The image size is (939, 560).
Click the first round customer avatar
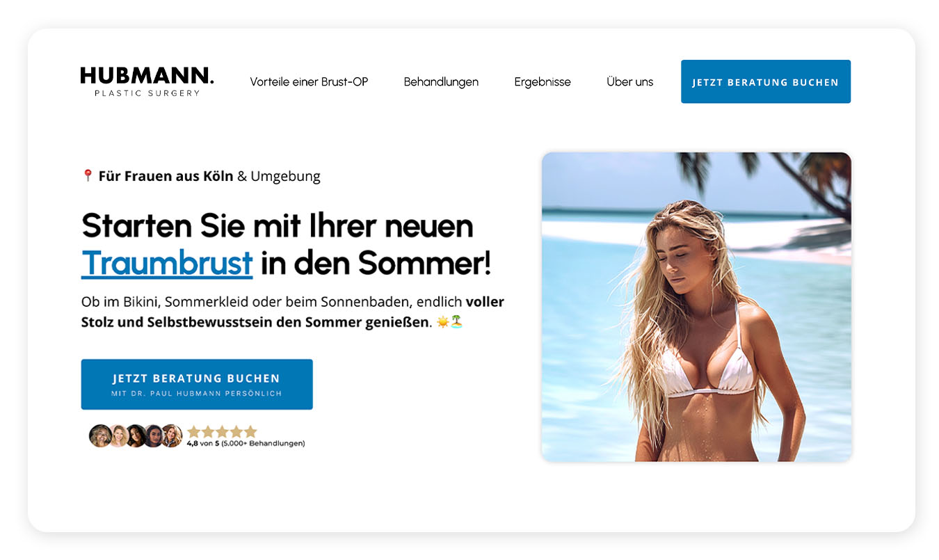click(100, 436)
